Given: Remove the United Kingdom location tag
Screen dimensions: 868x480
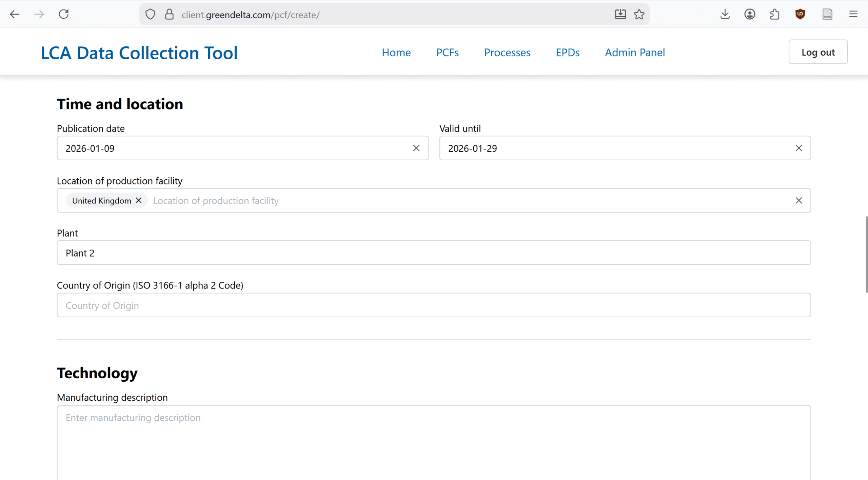Looking at the screenshot, I should click(138, 200).
